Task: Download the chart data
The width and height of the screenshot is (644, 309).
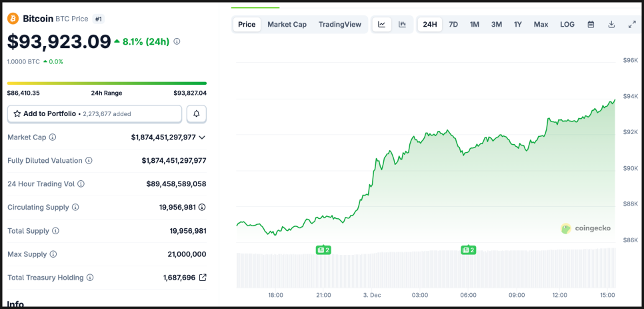Action: click(611, 25)
